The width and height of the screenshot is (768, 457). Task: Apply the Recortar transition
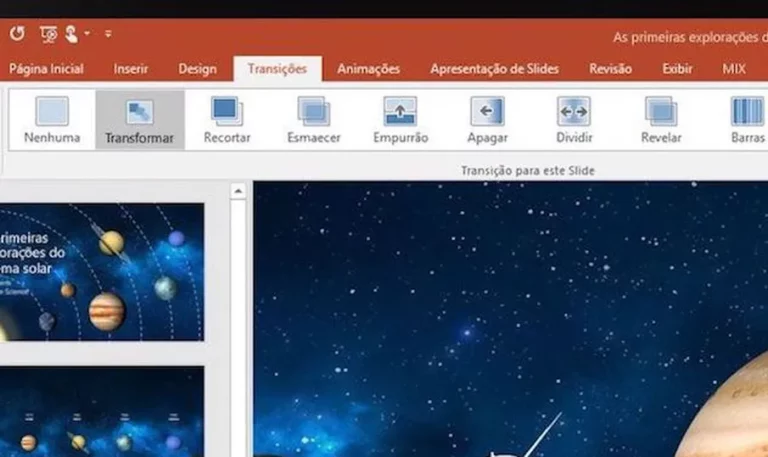(x=227, y=120)
